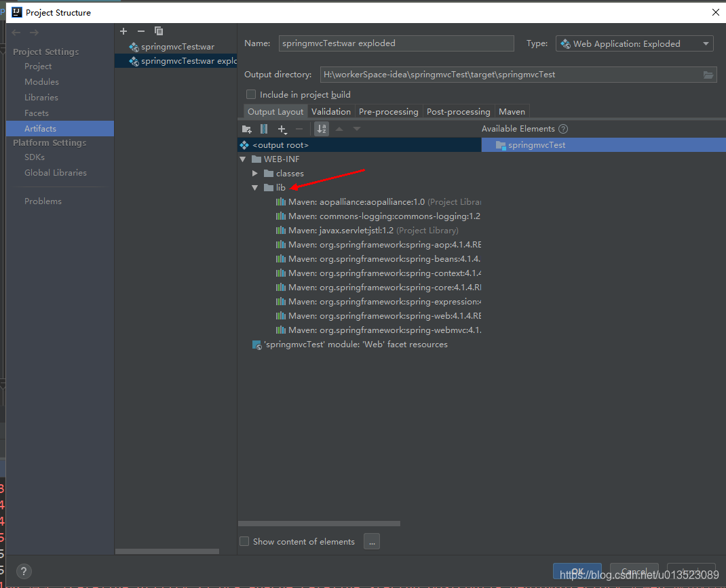Browse for an output directory folder
The image size is (726, 588).
point(708,75)
